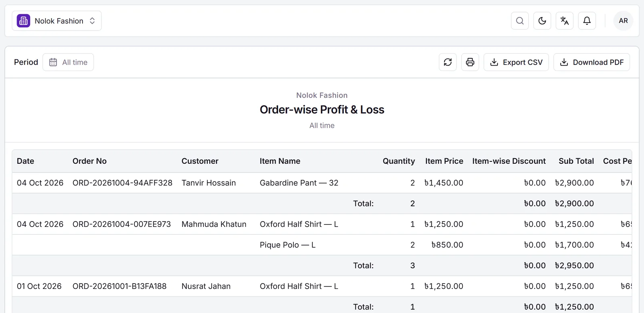Open notifications bell icon
Image resolution: width=644 pixels, height=313 pixels.
click(x=587, y=21)
